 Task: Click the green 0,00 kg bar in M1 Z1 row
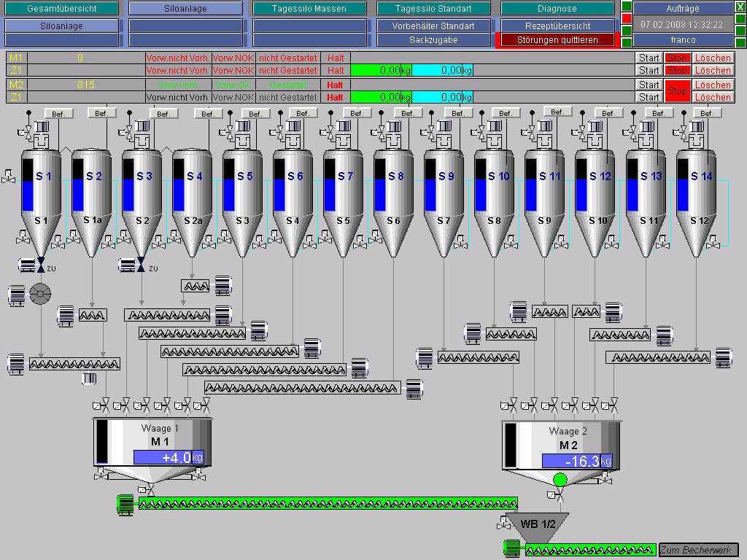click(381, 71)
